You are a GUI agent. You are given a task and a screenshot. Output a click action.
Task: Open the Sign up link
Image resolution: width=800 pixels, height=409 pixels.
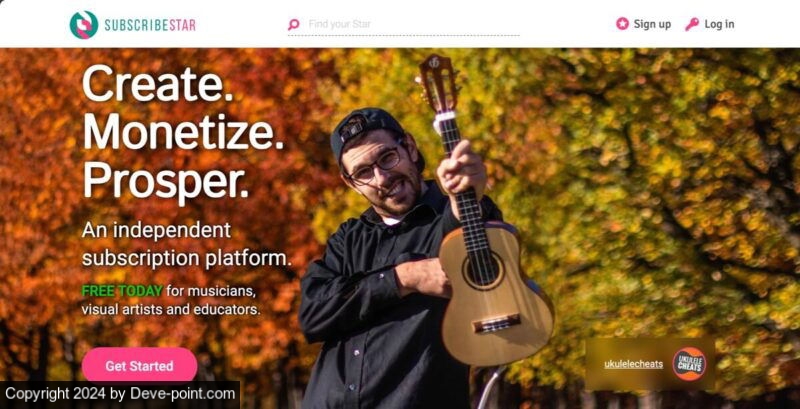[x=652, y=24]
